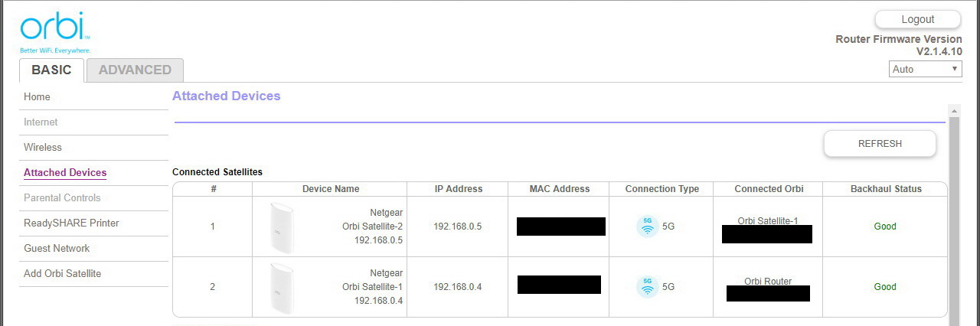Click firmware version V2.1.4.10 text
The image size is (980, 326).
click(x=939, y=51)
